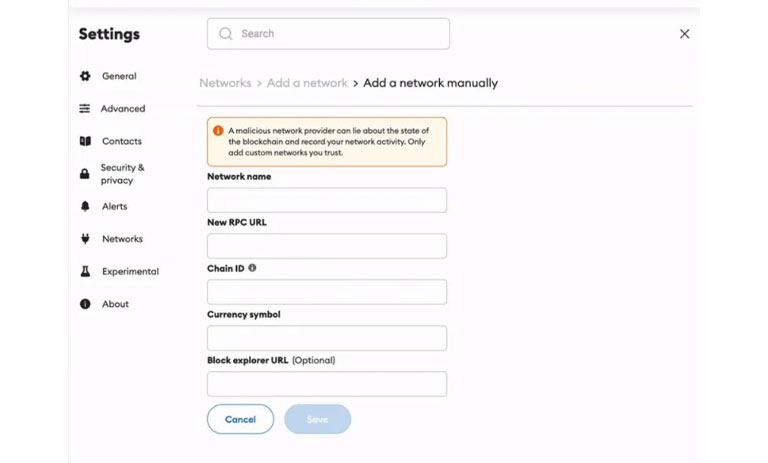Click the Settings search box

328,34
